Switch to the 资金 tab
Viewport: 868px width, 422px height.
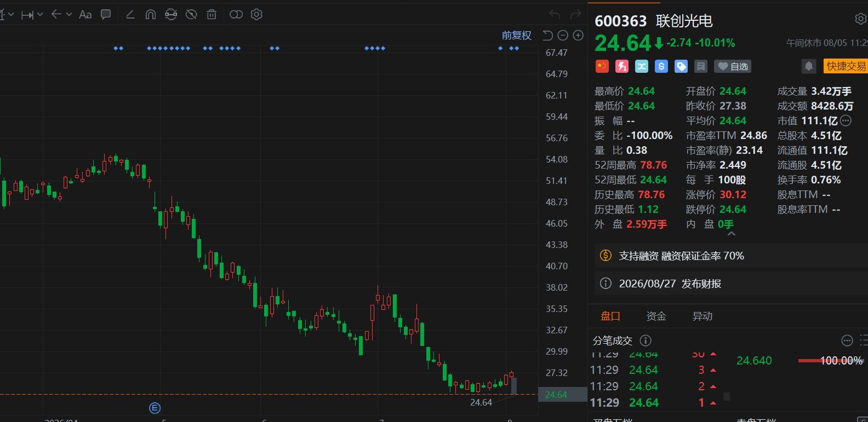[x=656, y=316]
